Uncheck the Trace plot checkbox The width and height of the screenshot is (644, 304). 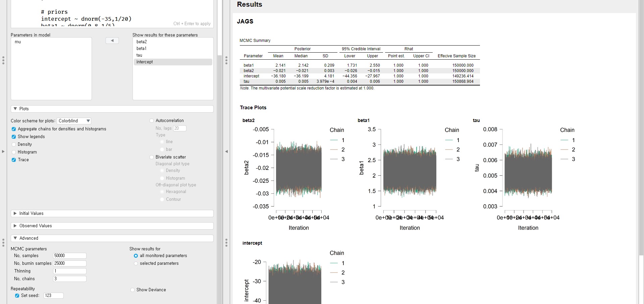(x=14, y=160)
